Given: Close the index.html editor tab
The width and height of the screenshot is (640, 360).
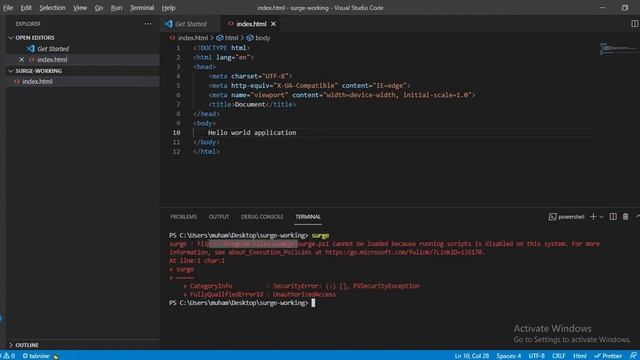Looking at the screenshot, I should click(x=273, y=24).
